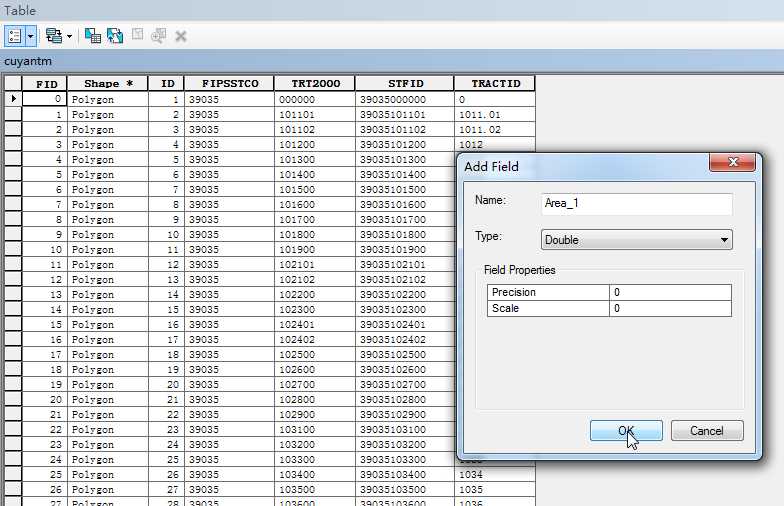
Task: Open the Table Options menu icon
Action: pos(14,36)
